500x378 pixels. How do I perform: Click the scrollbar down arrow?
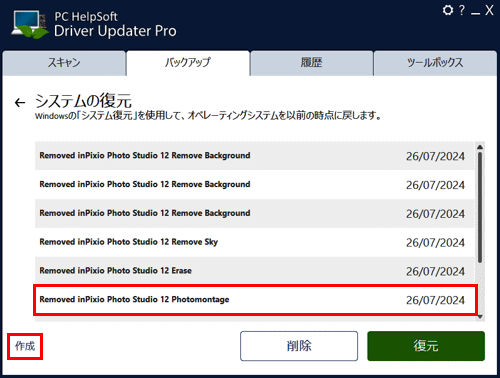click(480, 317)
